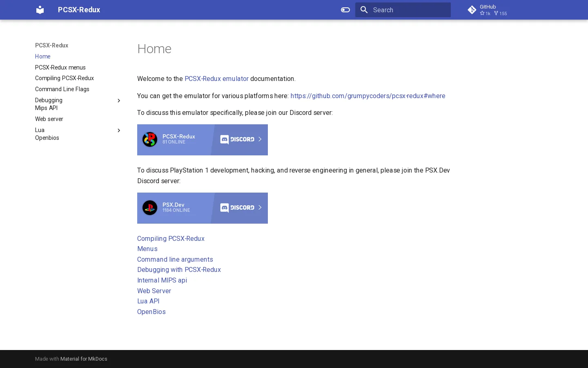
Task: Focus the Search input field
Action: click(403, 10)
